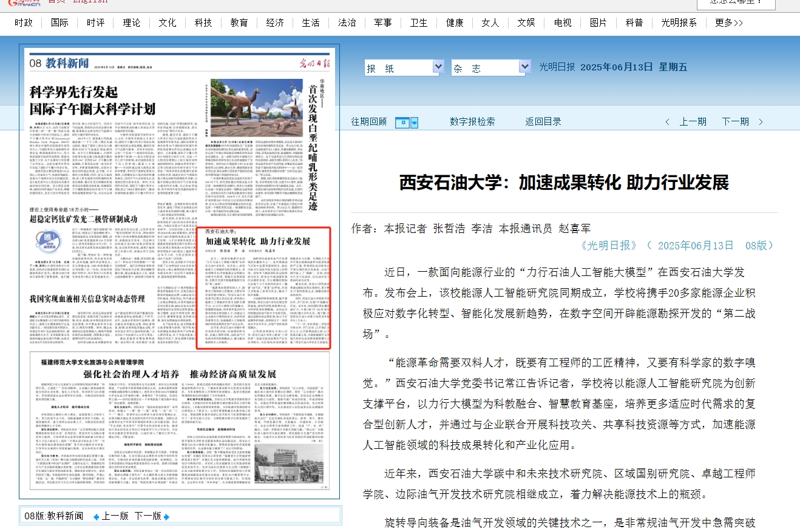
Task: Go to the 经济 section
Action: [x=275, y=22]
